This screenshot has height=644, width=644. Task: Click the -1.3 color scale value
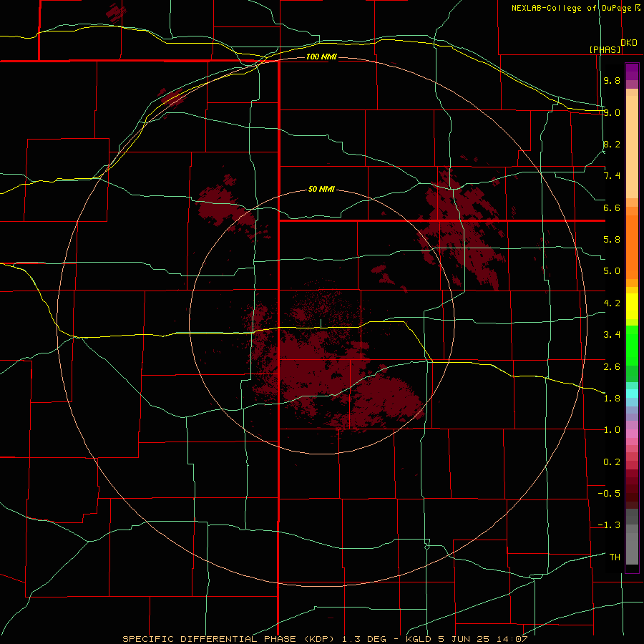click(609, 525)
